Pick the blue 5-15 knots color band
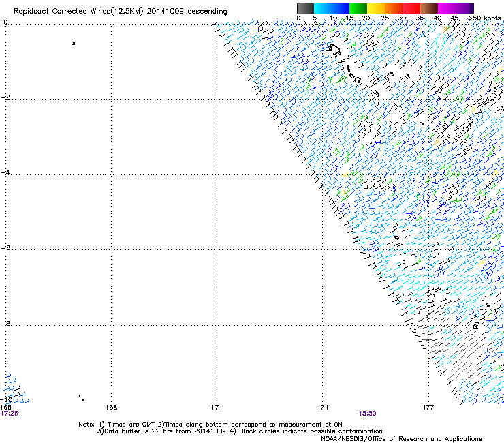This screenshot has width=504, height=443. (332, 8)
